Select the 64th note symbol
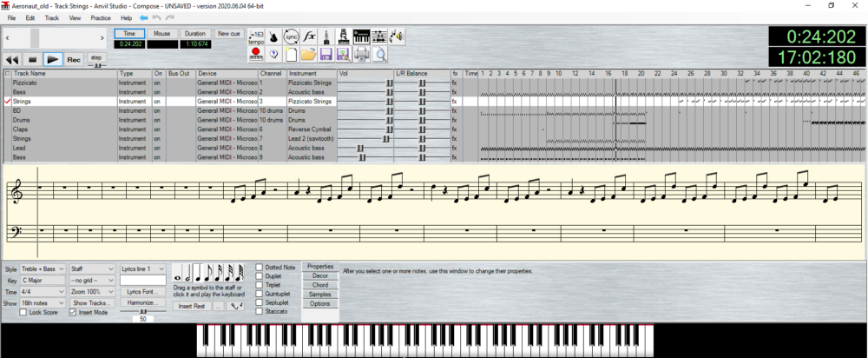This screenshot has width=868, height=358. [x=240, y=273]
